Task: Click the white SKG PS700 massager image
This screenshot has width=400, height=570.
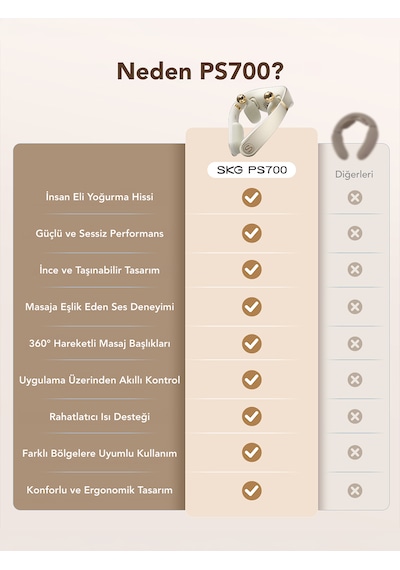Action: tap(258, 121)
